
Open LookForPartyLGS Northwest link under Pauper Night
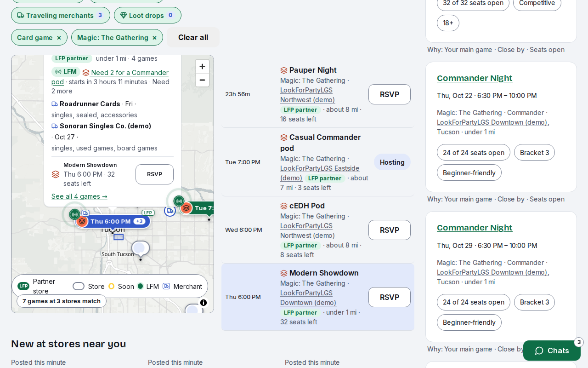[x=307, y=95]
